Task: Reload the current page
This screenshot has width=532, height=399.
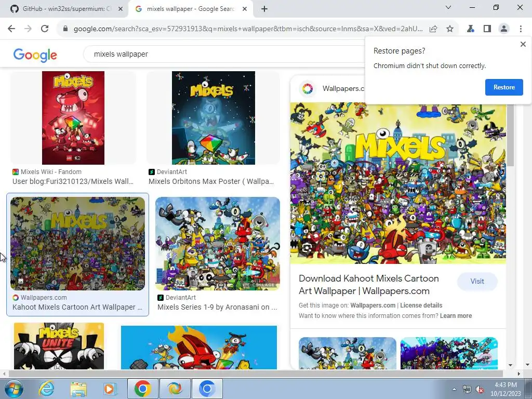Action: pyautogui.click(x=45, y=29)
